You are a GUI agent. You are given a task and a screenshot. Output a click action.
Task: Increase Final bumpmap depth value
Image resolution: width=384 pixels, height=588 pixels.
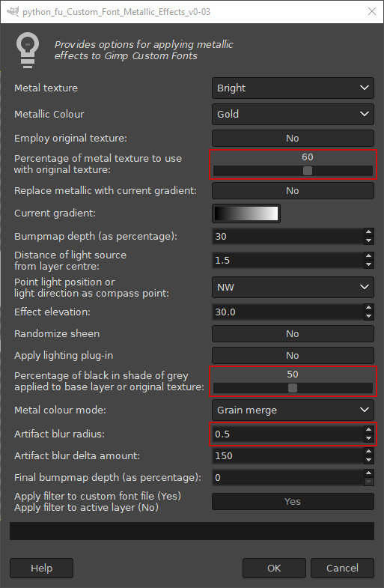coord(369,473)
